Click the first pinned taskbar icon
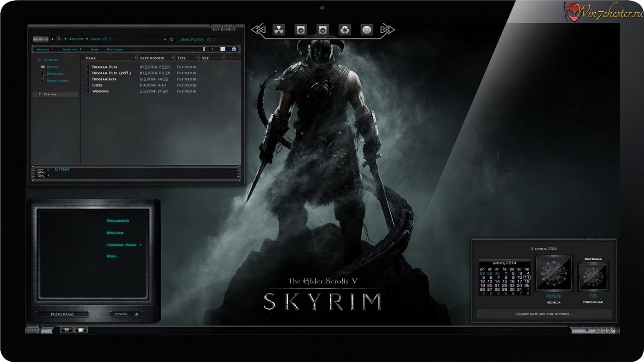644x362 pixels. (66, 330)
